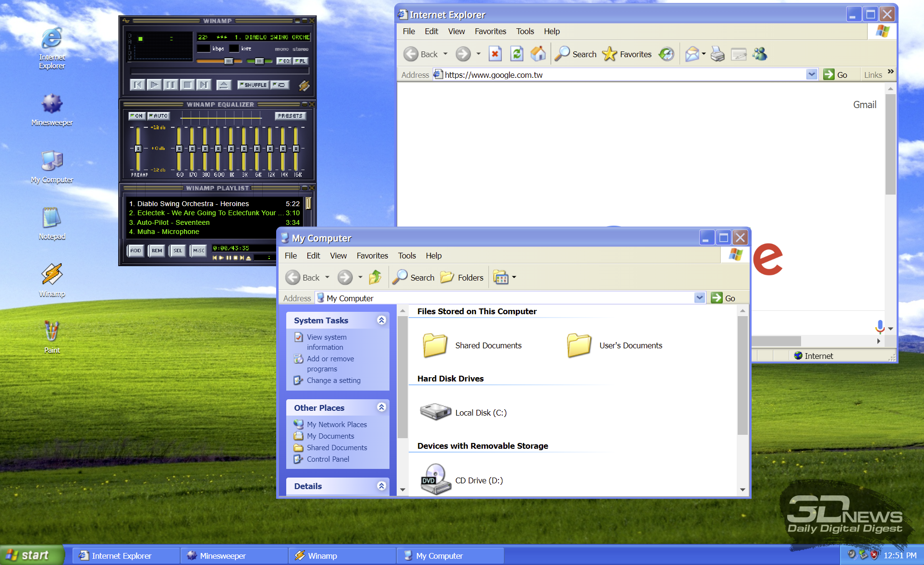Click Winamp balance slider handle
This screenshot has width=924, height=565.
pos(259,61)
